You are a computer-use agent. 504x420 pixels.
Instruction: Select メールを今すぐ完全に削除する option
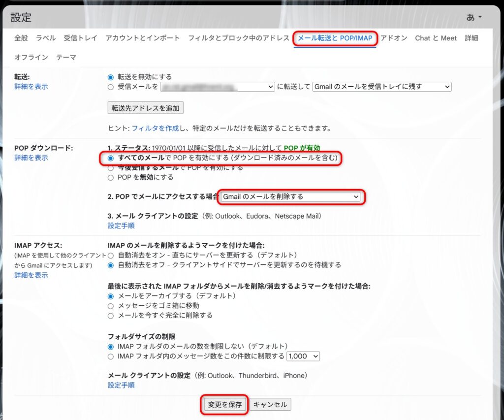pyautogui.click(x=111, y=316)
